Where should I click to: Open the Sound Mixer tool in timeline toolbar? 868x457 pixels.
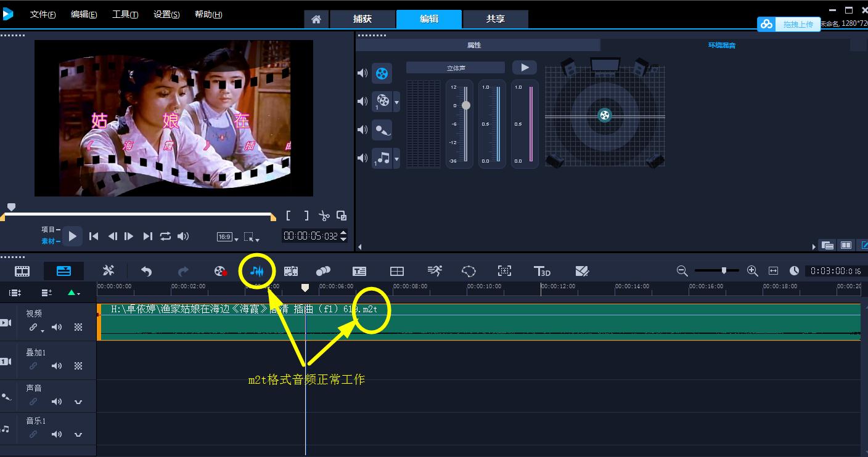[257, 271]
